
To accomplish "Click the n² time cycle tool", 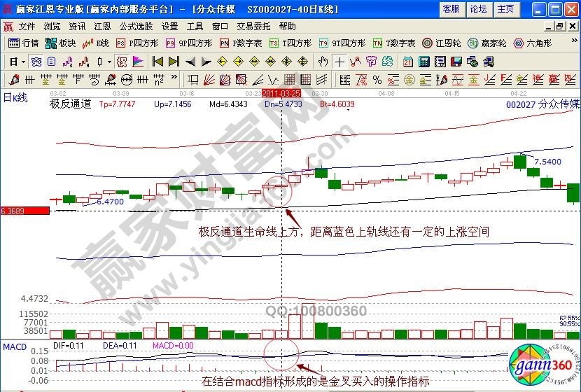I will click(159, 80).
